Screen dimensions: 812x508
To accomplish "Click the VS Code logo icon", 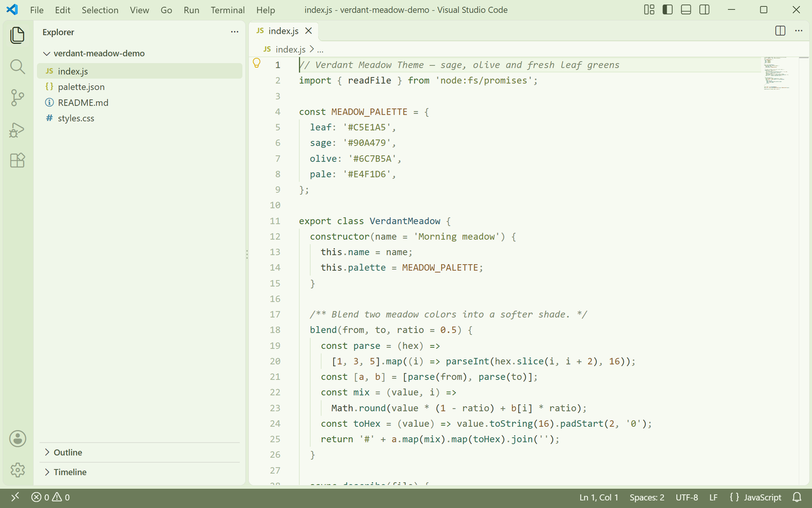I will [x=12, y=10].
